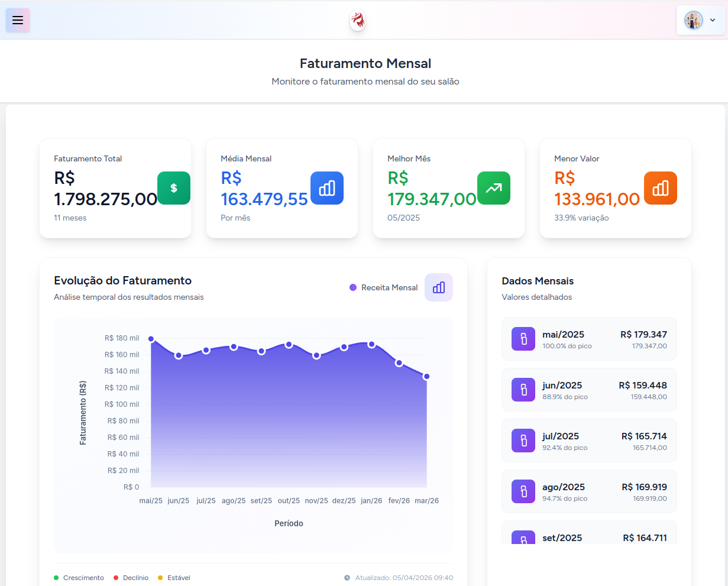The image size is (728, 586).
Task: Click 'Atualizado: 05/04/2026 09:40' timestamp
Action: [x=404, y=578]
